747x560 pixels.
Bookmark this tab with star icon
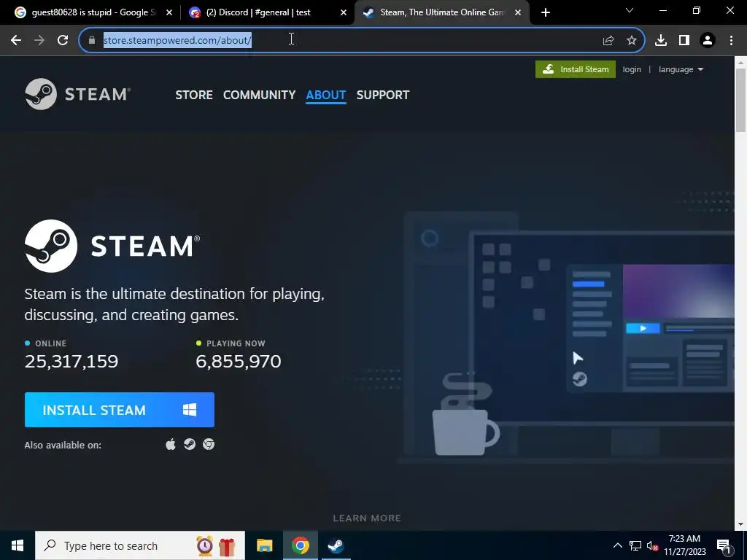[x=632, y=41]
